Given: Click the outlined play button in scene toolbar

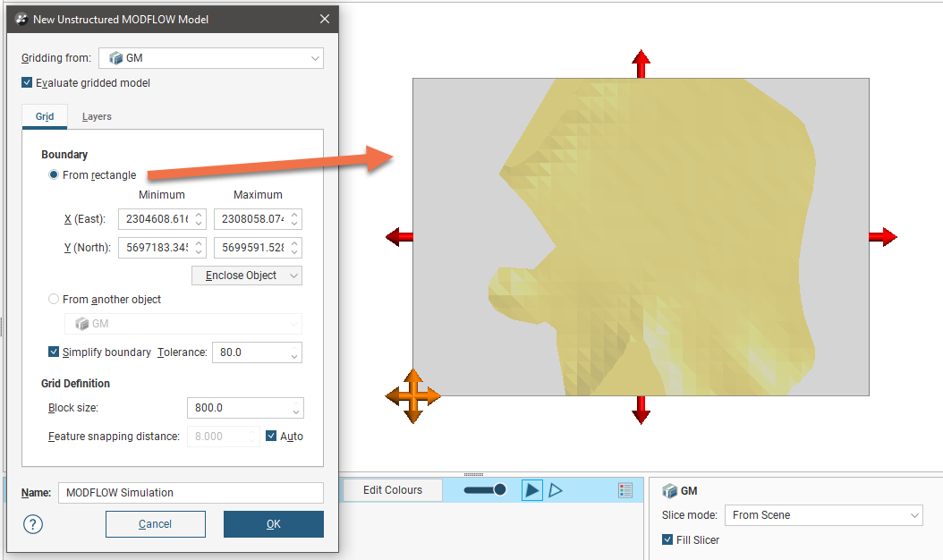Looking at the screenshot, I should pyautogui.click(x=556, y=490).
